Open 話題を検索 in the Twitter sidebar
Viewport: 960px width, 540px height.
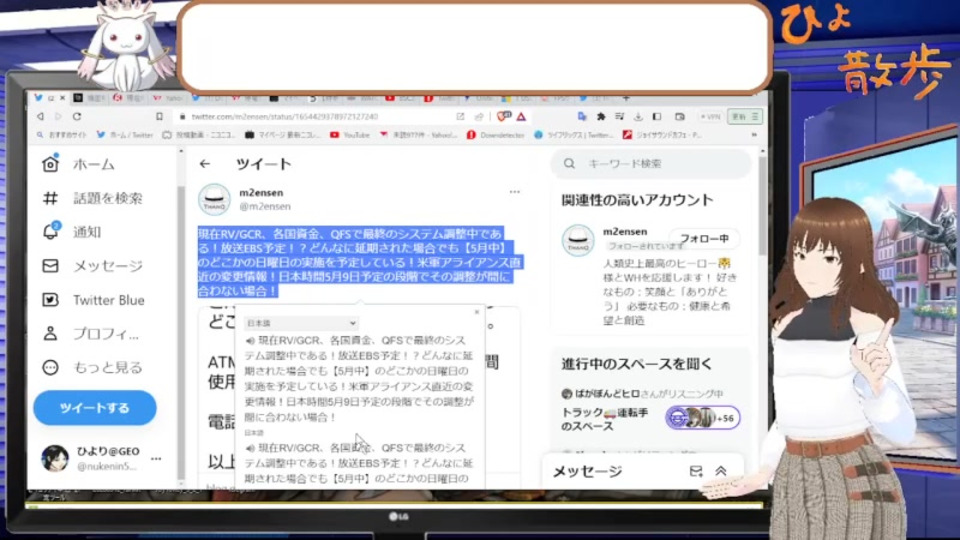pyautogui.click(x=92, y=198)
